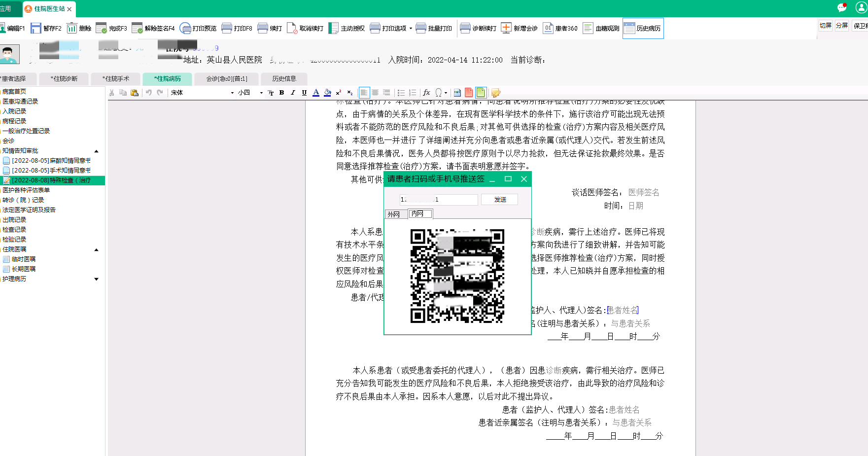Image resolution: width=868 pixels, height=456 pixels.
Task: Click the 分屏 button
Action: [x=842, y=26]
